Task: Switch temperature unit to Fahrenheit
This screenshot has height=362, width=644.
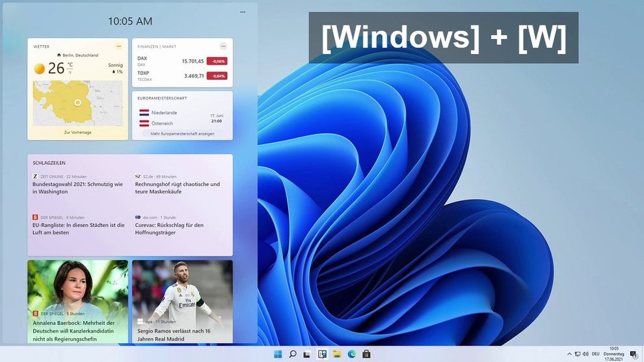Action: pos(70,72)
